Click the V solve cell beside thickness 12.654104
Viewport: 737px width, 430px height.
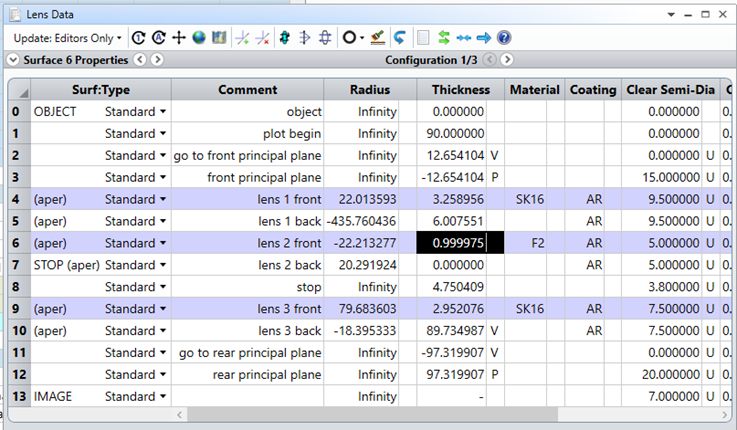(495, 156)
